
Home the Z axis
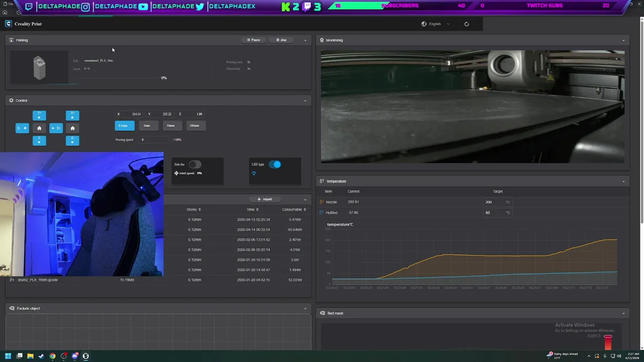tap(72, 128)
